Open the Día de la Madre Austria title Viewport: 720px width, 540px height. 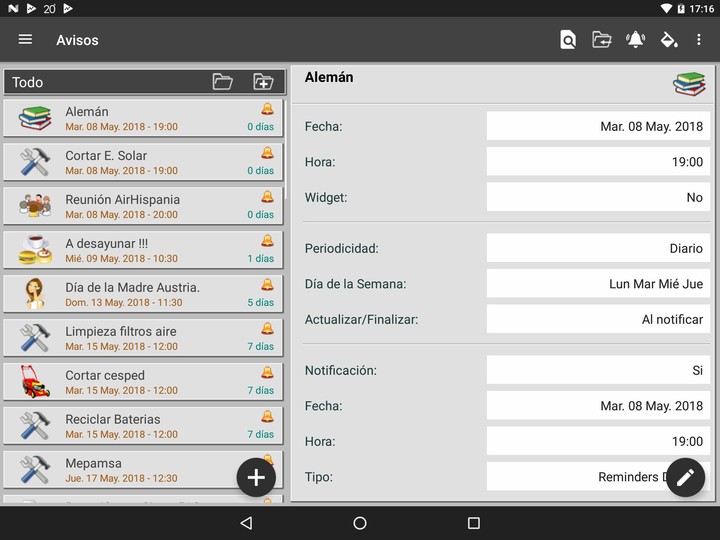pyautogui.click(x=132, y=287)
